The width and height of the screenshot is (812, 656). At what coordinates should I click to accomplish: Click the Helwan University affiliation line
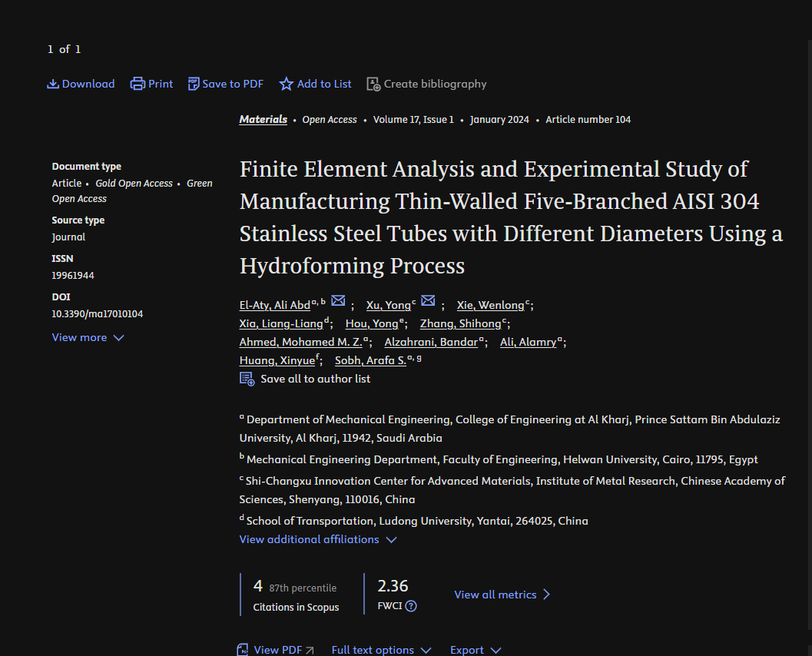[x=499, y=459]
